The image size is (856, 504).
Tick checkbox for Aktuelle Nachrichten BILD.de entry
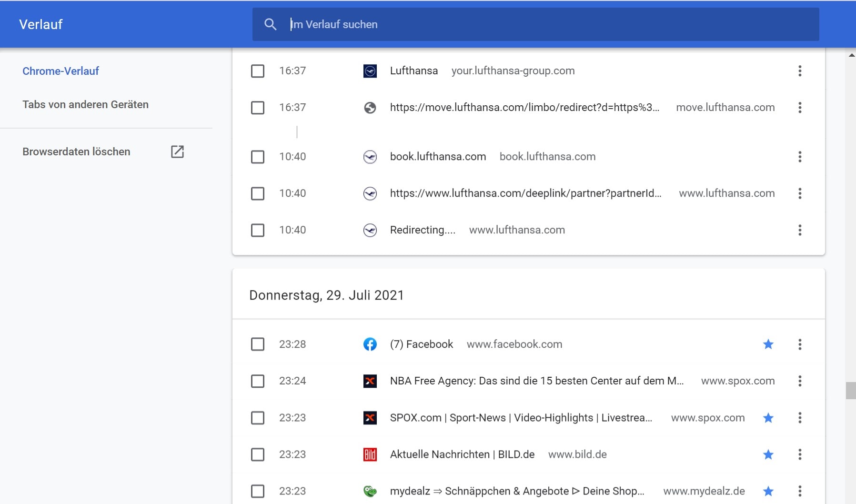click(258, 454)
